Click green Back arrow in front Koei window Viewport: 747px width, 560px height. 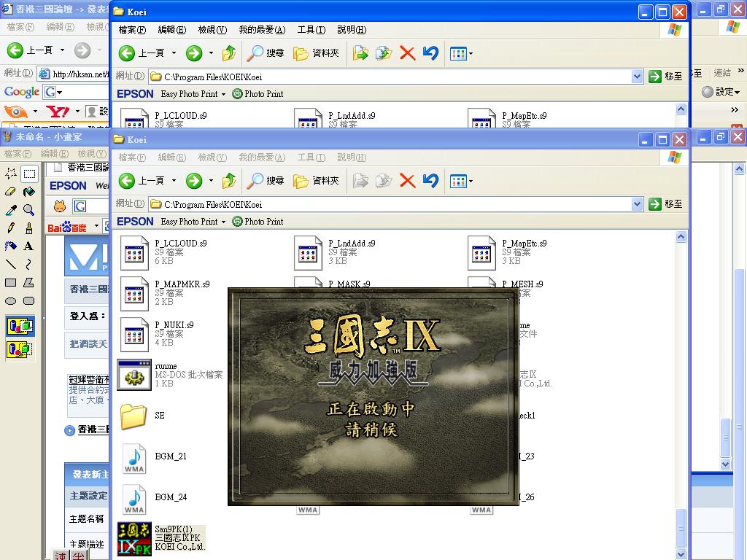click(127, 181)
